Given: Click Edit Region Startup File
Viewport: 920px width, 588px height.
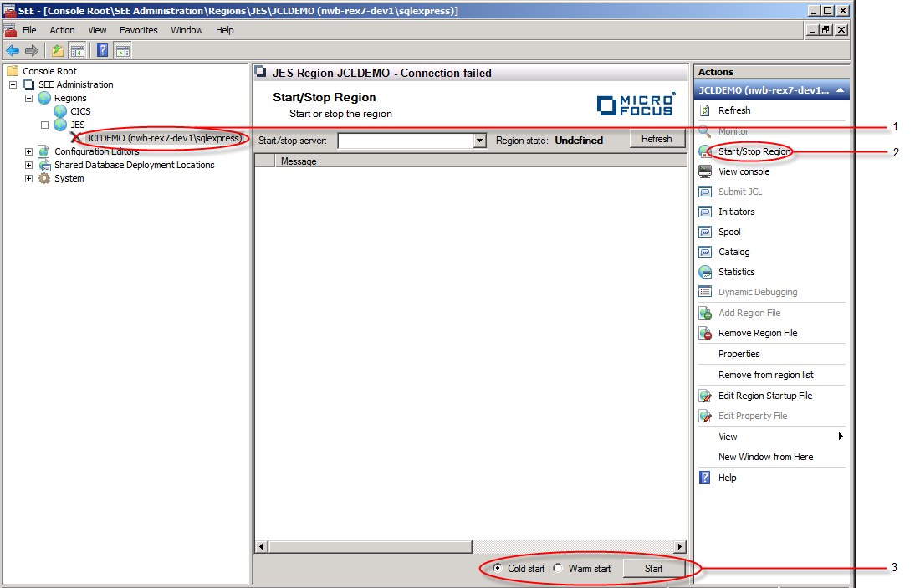Looking at the screenshot, I should pos(764,396).
